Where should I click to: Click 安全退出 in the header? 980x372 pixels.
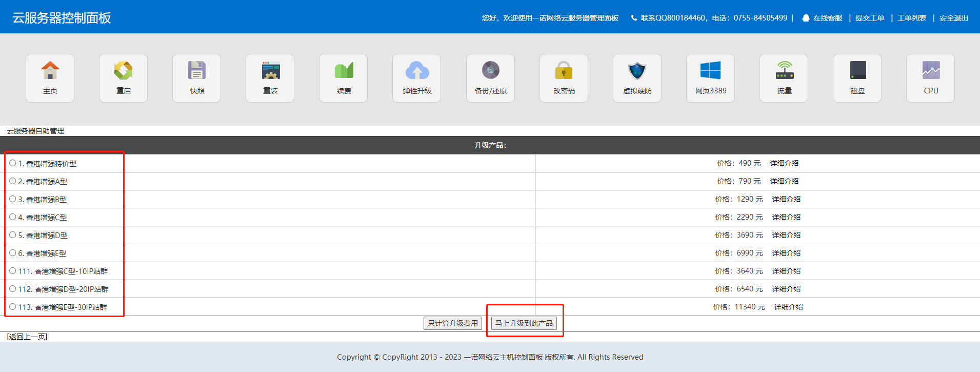click(x=953, y=18)
